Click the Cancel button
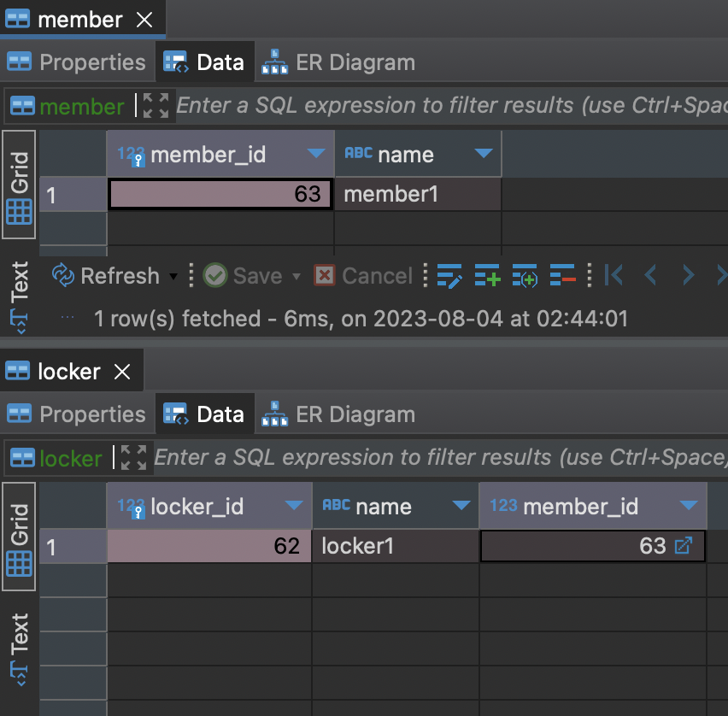 coord(363,276)
